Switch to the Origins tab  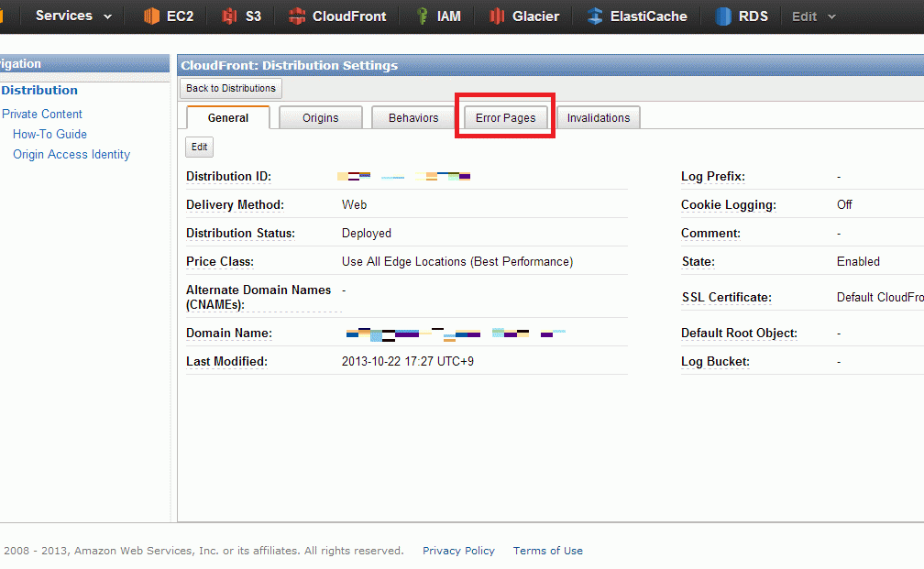click(x=321, y=118)
